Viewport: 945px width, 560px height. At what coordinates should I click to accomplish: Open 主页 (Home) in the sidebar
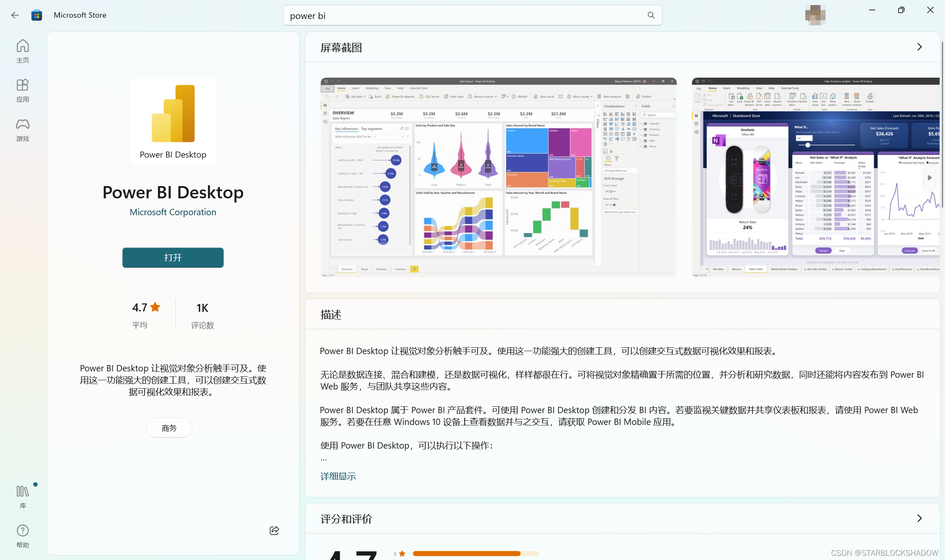coord(23,51)
